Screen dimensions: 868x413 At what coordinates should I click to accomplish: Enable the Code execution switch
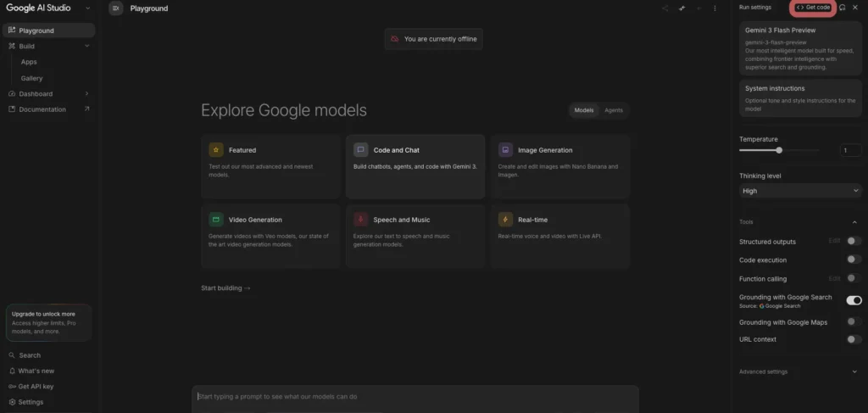click(x=854, y=260)
